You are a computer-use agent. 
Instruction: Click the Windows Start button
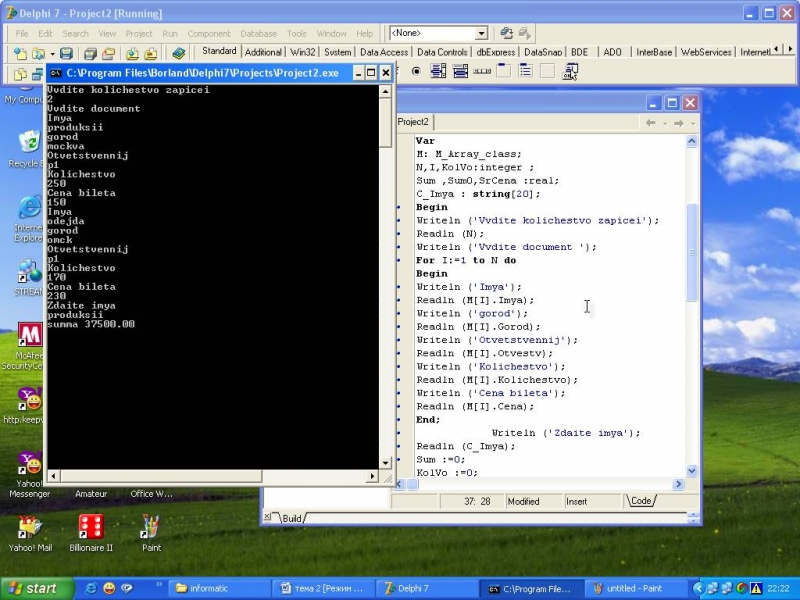(x=37, y=588)
